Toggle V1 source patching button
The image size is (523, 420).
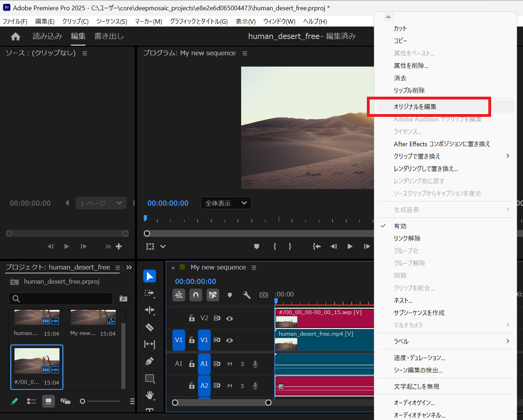(x=179, y=340)
